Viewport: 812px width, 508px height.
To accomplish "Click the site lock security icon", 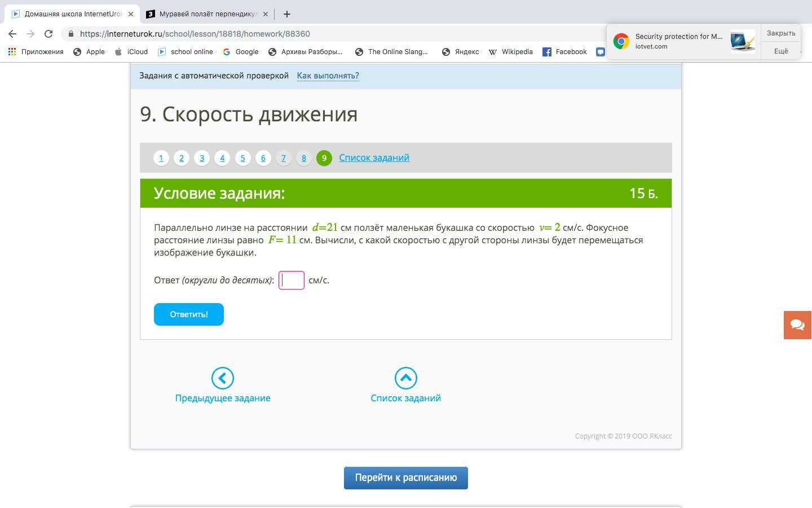I will tap(71, 34).
